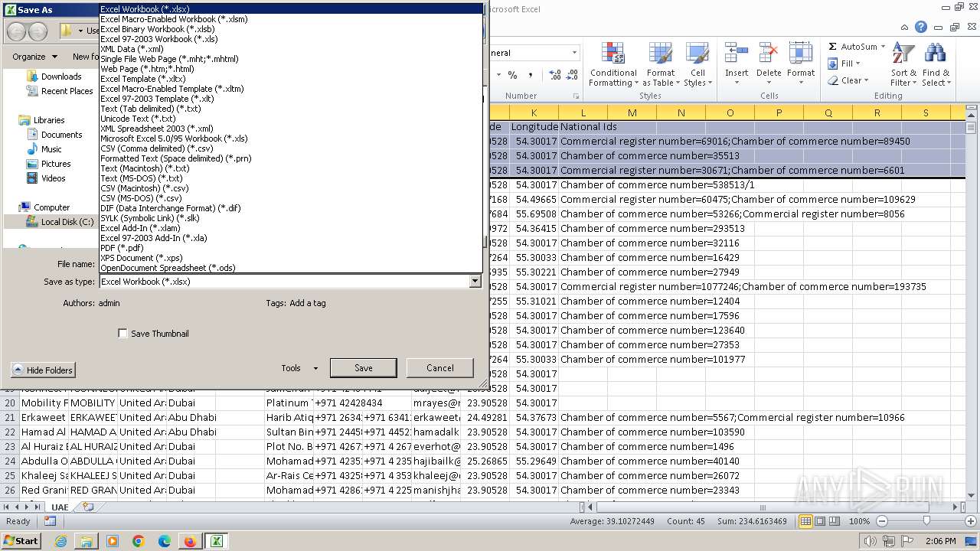The height and width of the screenshot is (551, 980).
Task: Click Add a tag field
Action: pos(308,303)
